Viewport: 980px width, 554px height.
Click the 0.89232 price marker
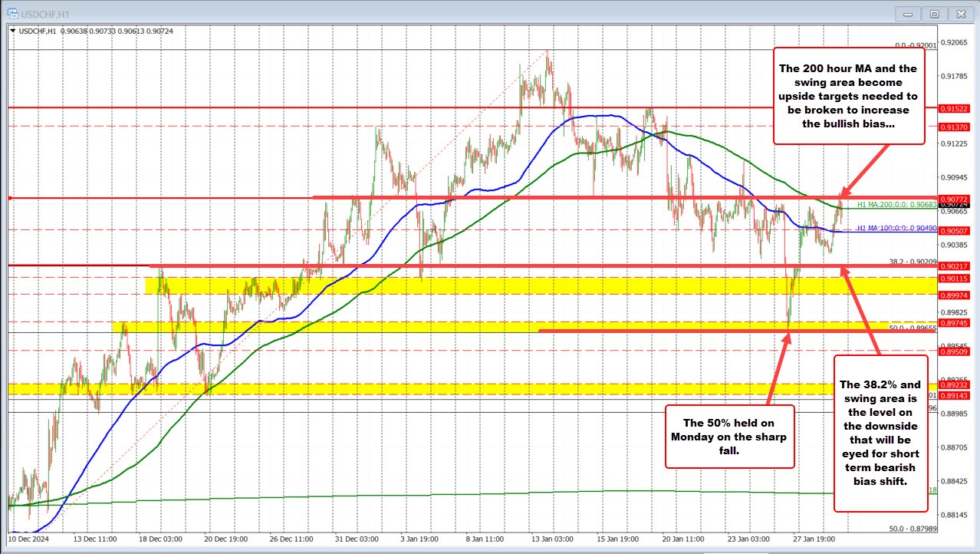[955, 385]
